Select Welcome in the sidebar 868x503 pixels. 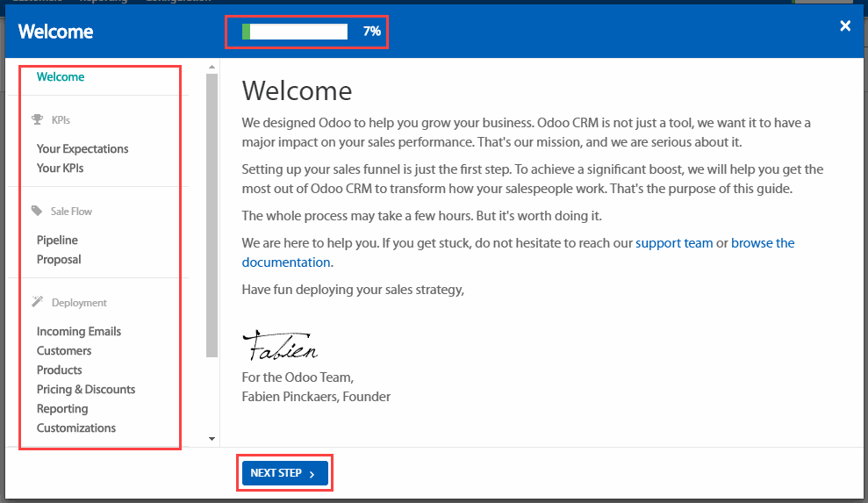click(61, 77)
